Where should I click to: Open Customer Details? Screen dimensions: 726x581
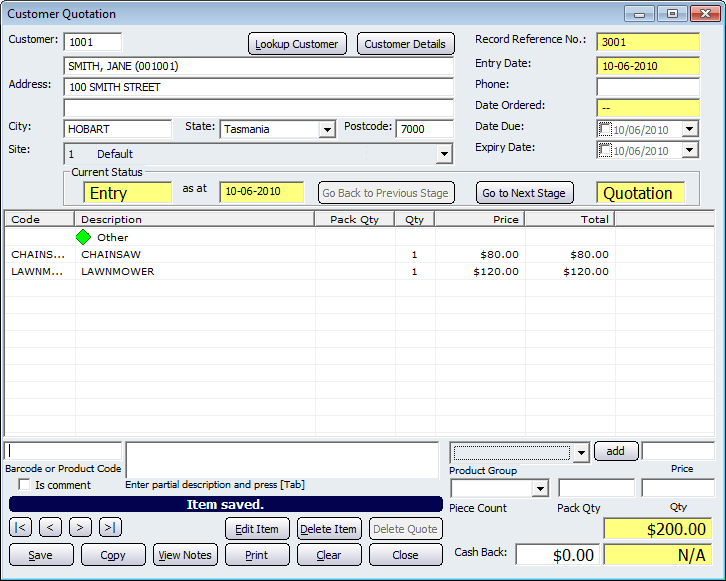[x=405, y=44]
